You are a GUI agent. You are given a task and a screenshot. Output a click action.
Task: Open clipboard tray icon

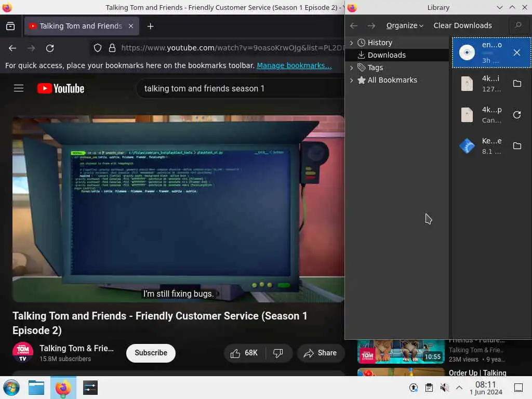(x=429, y=388)
